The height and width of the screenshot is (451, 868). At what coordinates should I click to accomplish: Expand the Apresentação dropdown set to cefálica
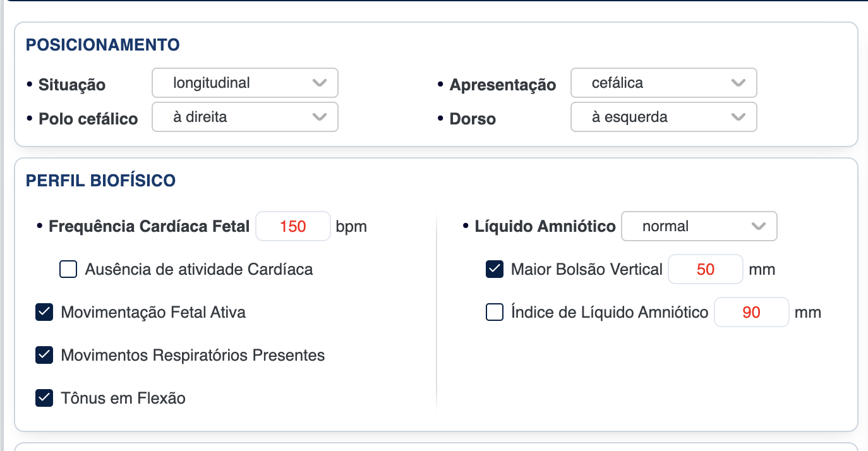pos(663,83)
